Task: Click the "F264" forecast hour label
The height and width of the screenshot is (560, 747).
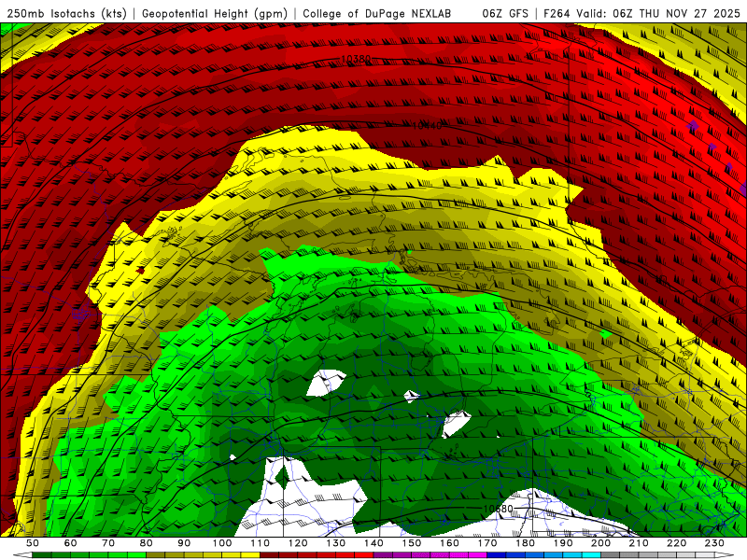Action: tap(557, 13)
